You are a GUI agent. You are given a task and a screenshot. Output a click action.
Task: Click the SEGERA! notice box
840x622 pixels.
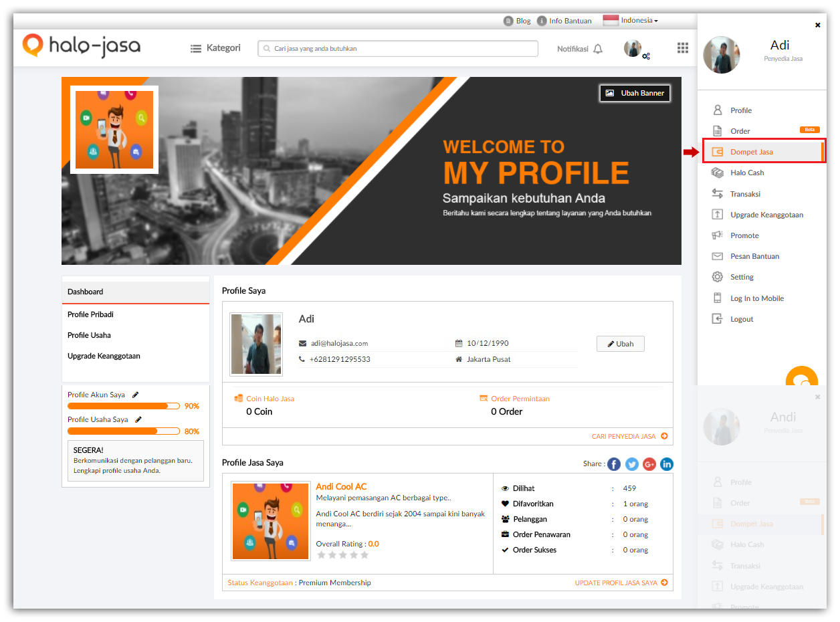click(x=136, y=460)
